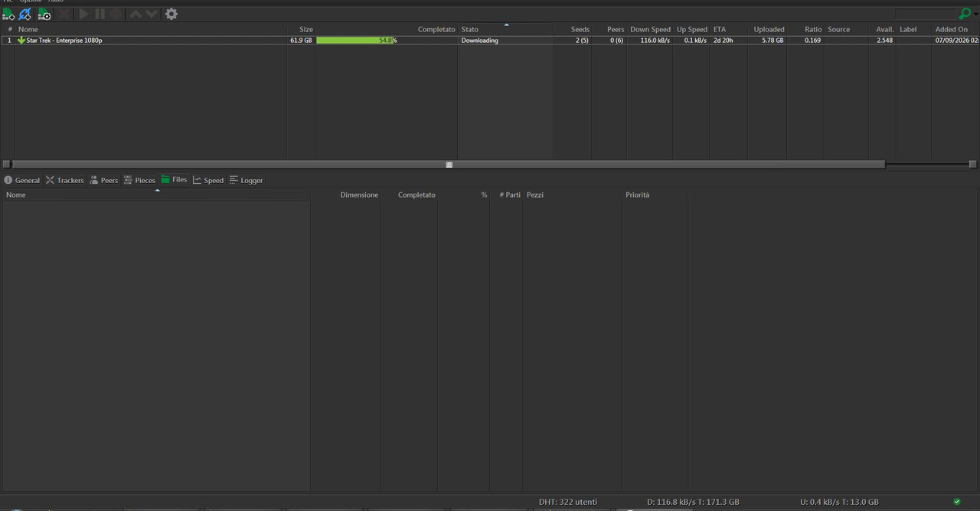The image size is (980, 511).
Task: Select the Files tab
Action: click(x=174, y=180)
